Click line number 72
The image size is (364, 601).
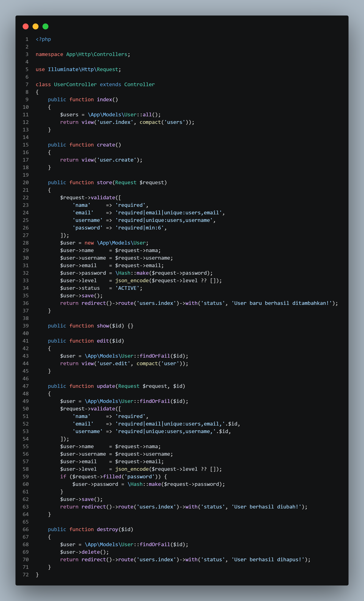click(x=26, y=575)
